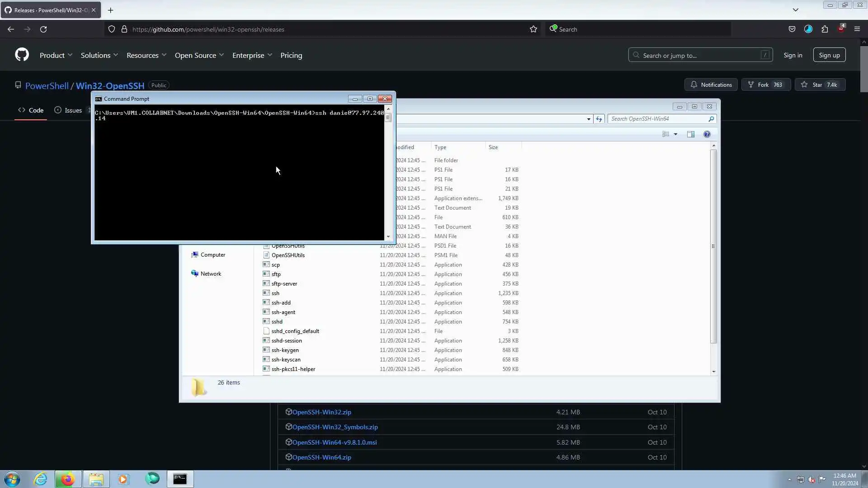This screenshot has height=488, width=868.
Task: Click Explorer help question mark icon
Action: [x=707, y=134]
